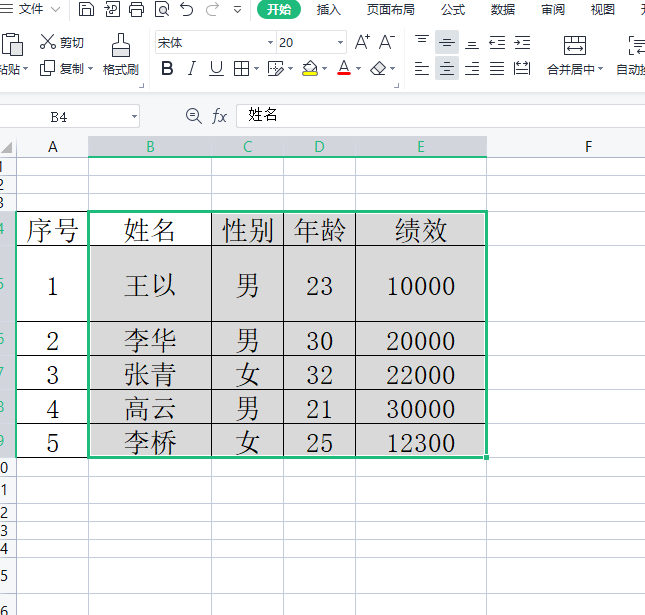Decrease indent icon
Screen dimensions: 645x615
click(497, 42)
